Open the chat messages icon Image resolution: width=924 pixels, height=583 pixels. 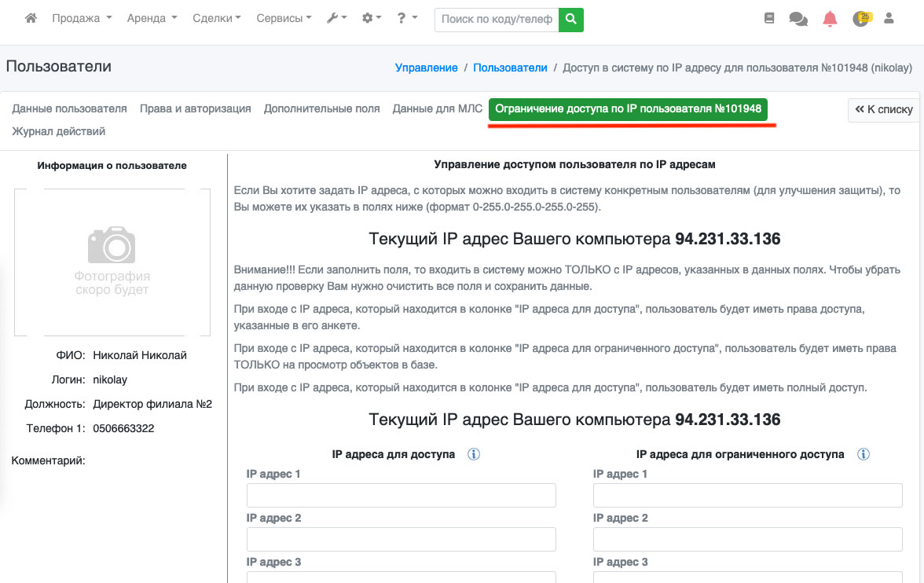(798, 19)
